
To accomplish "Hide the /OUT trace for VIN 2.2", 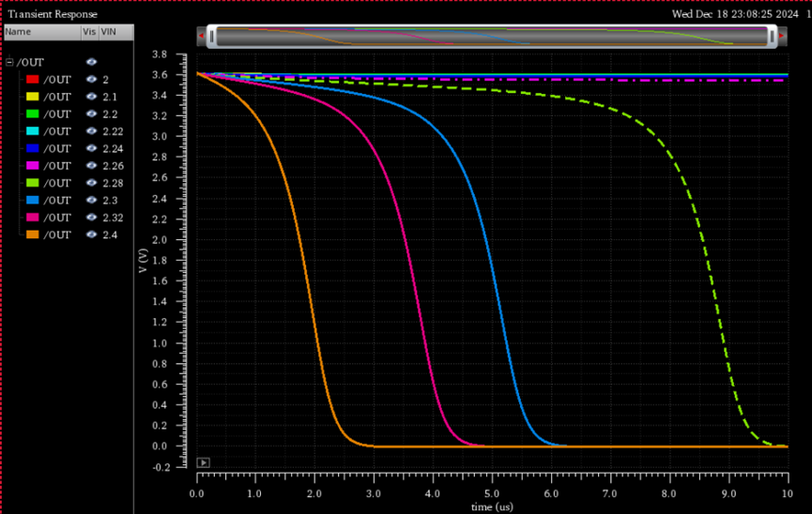I will tap(91, 113).
